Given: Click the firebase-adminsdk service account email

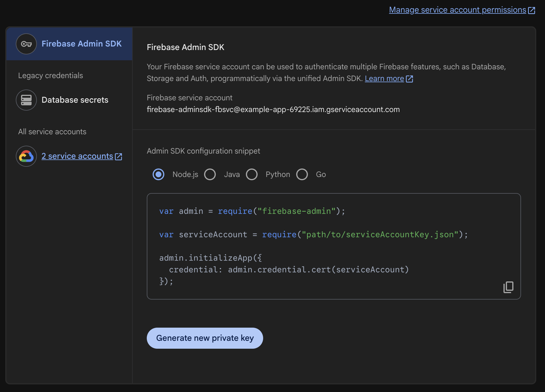Looking at the screenshot, I should pyautogui.click(x=273, y=109).
